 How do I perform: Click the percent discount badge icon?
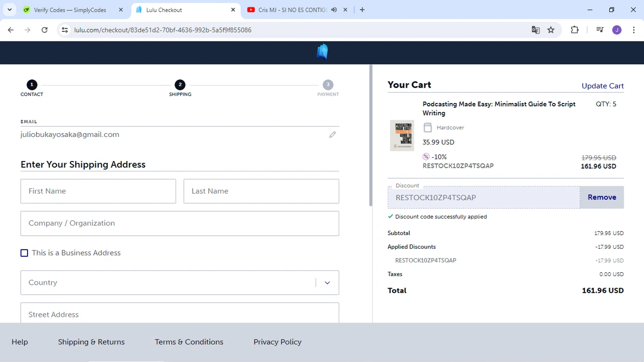coord(426,157)
